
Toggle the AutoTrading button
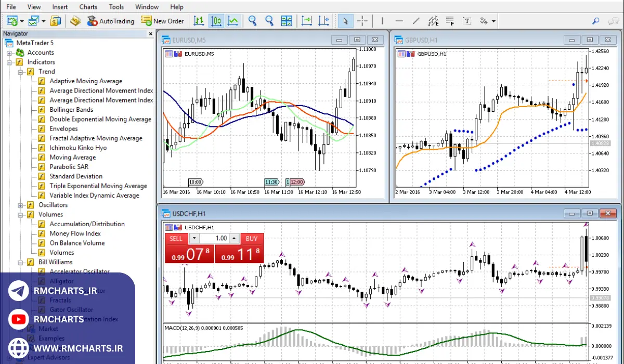tap(110, 21)
